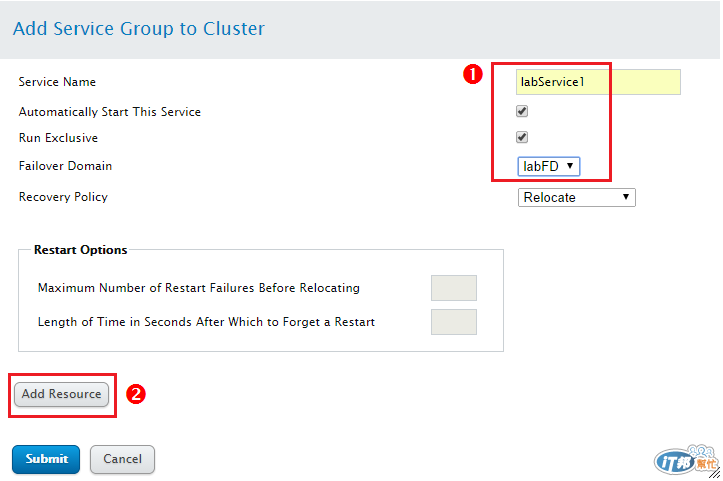Viewport: 723px width, 481px height.
Task: Click the red number 2 marker
Action: [x=137, y=394]
